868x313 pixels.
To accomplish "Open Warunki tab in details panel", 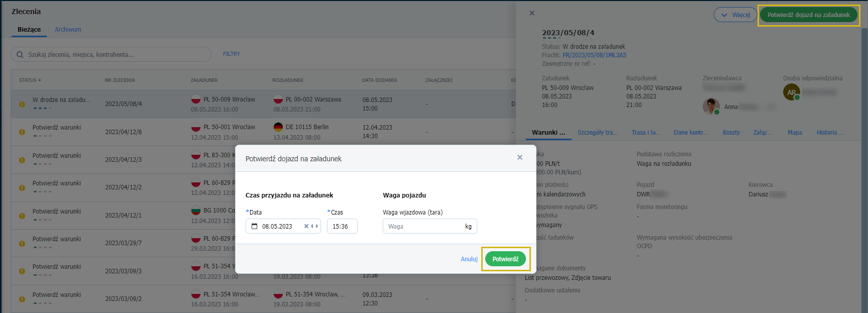I will [x=548, y=133].
